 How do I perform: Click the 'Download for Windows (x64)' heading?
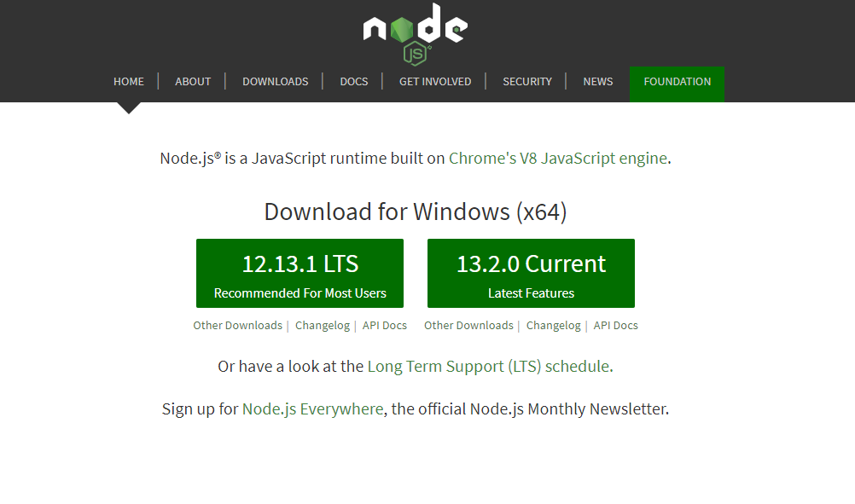416,211
